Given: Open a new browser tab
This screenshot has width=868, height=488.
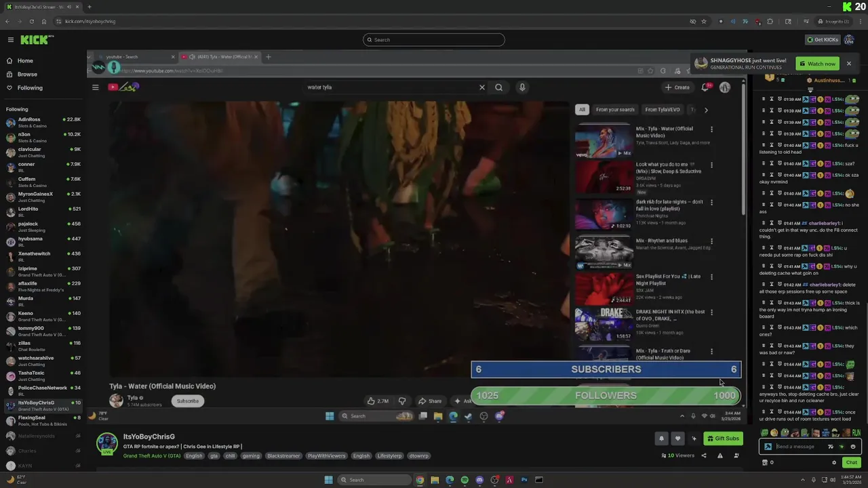Looking at the screenshot, I should point(89,7).
